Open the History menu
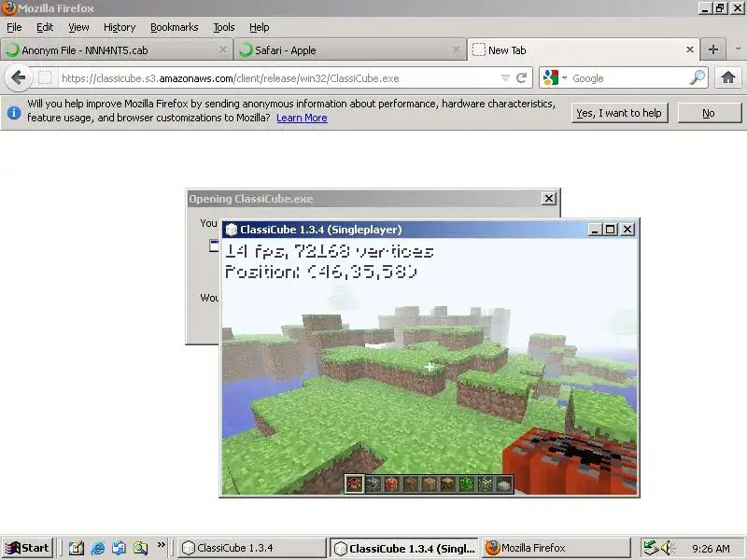747x560 pixels. coord(120,27)
